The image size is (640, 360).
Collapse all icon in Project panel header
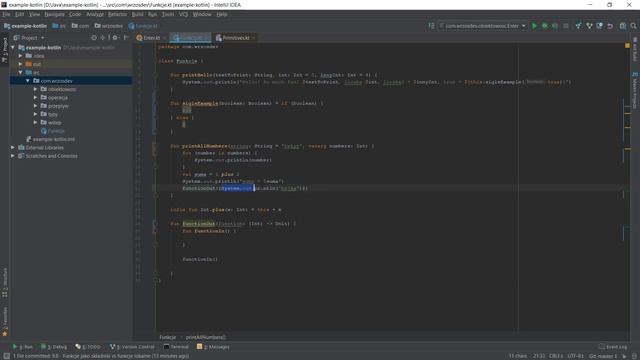[x=102, y=38]
